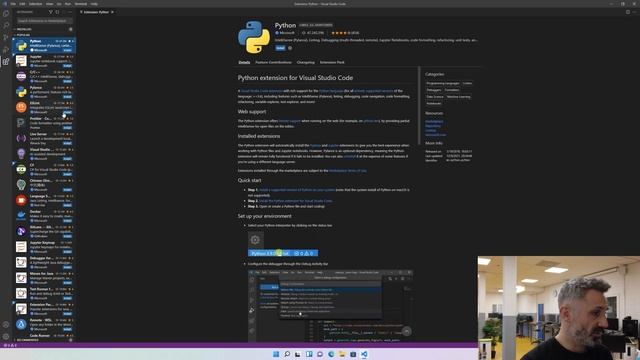Select the Details tab
Image resolution: width=640 pixels, height=360 pixels.
[x=244, y=62]
